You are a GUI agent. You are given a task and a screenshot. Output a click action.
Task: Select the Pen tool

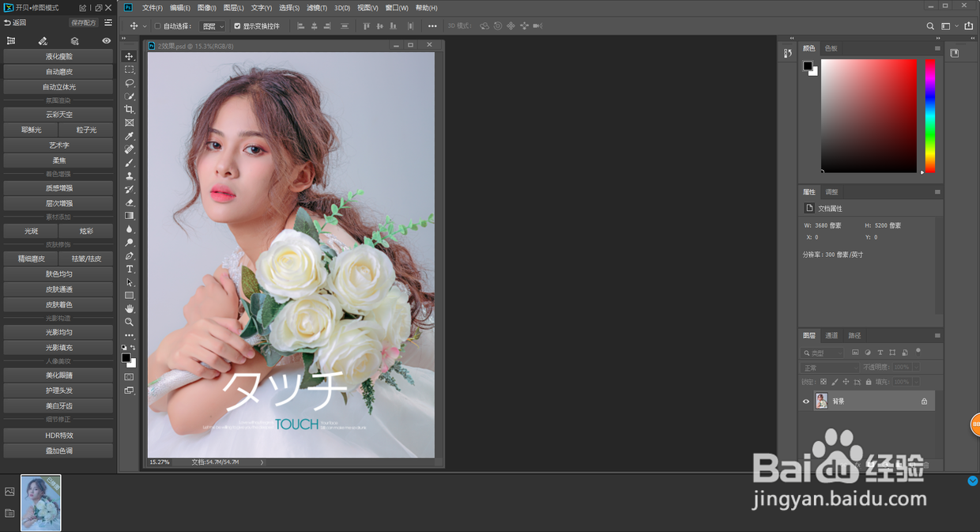[x=130, y=256]
